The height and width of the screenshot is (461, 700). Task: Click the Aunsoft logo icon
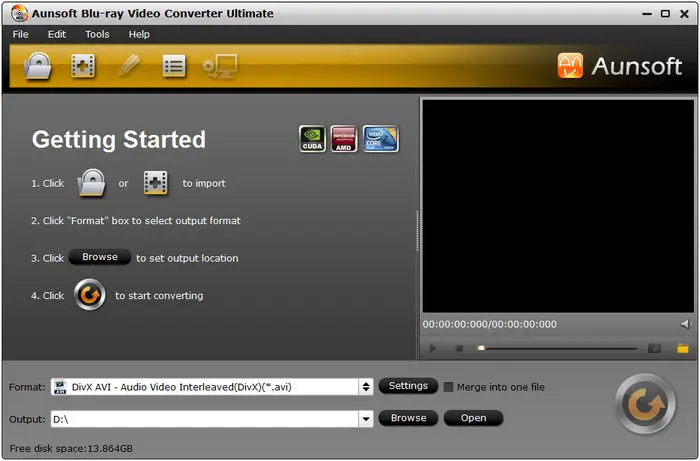[570, 66]
